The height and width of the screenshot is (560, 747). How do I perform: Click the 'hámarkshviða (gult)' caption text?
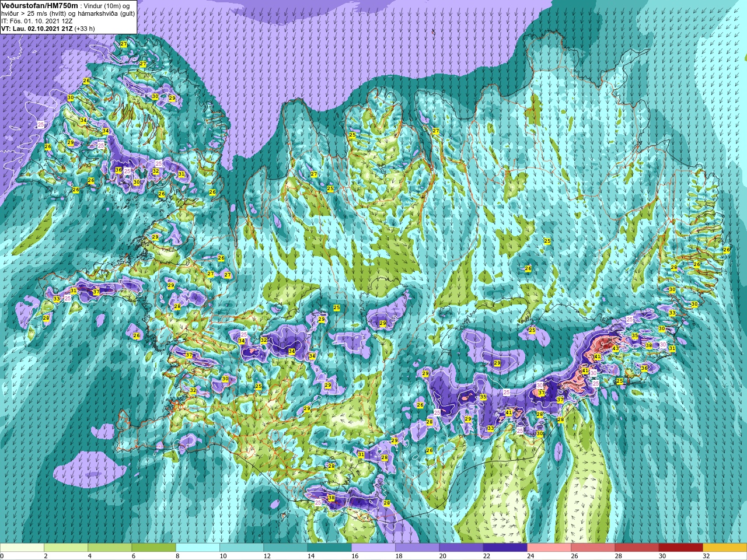click(x=106, y=13)
